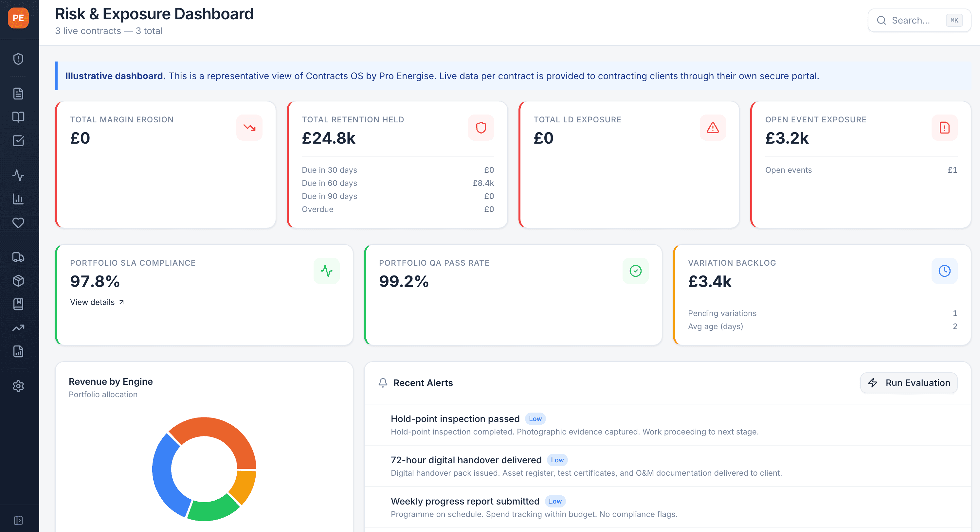Click the QA pass rate checkmark icon
Image resolution: width=980 pixels, height=532 pixels.
pos(635,271)
